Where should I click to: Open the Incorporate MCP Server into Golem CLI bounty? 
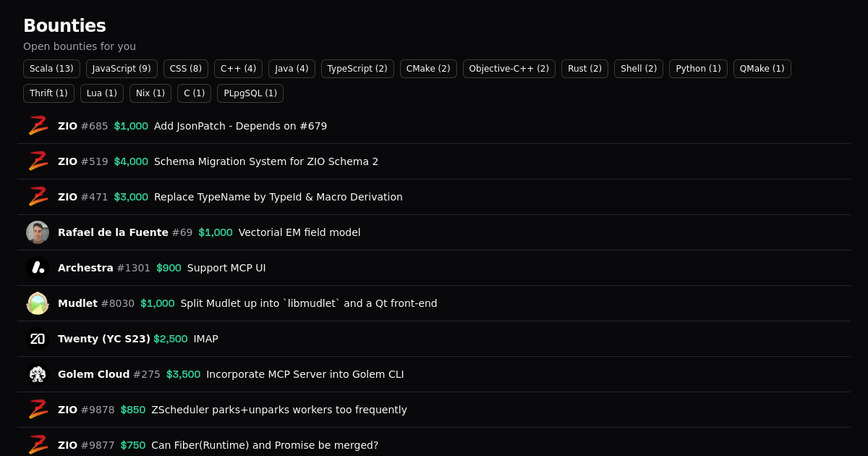coord(305,374)
